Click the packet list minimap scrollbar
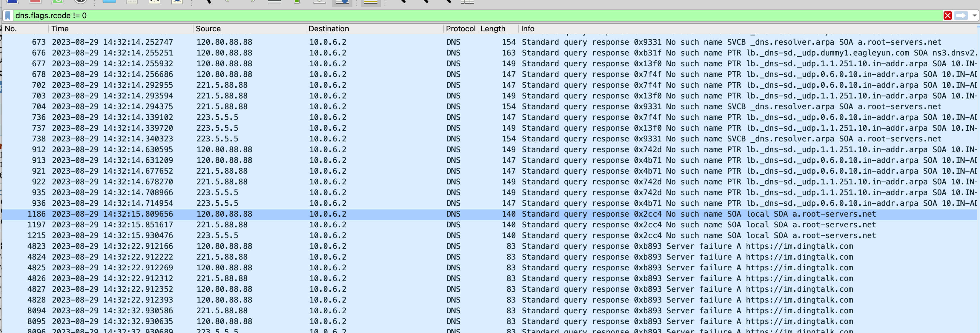 (x=979, y=179)
